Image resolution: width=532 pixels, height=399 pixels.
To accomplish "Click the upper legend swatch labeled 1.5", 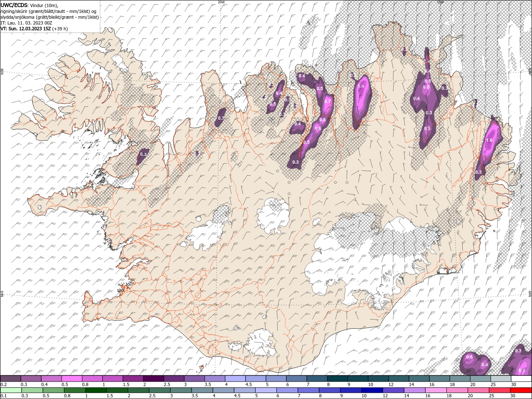I will coord(133,379).
